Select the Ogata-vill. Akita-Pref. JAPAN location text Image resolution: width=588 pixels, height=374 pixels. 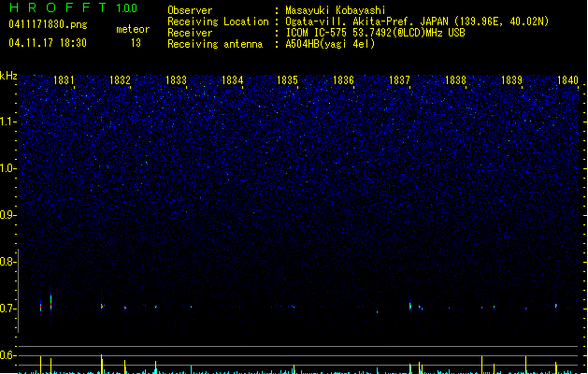(x=417, y=22)
